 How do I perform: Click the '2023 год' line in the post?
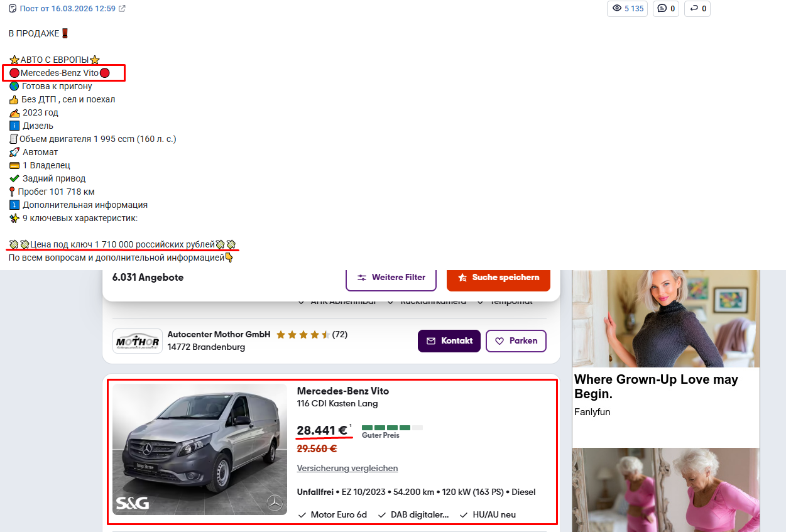(34, 112)
